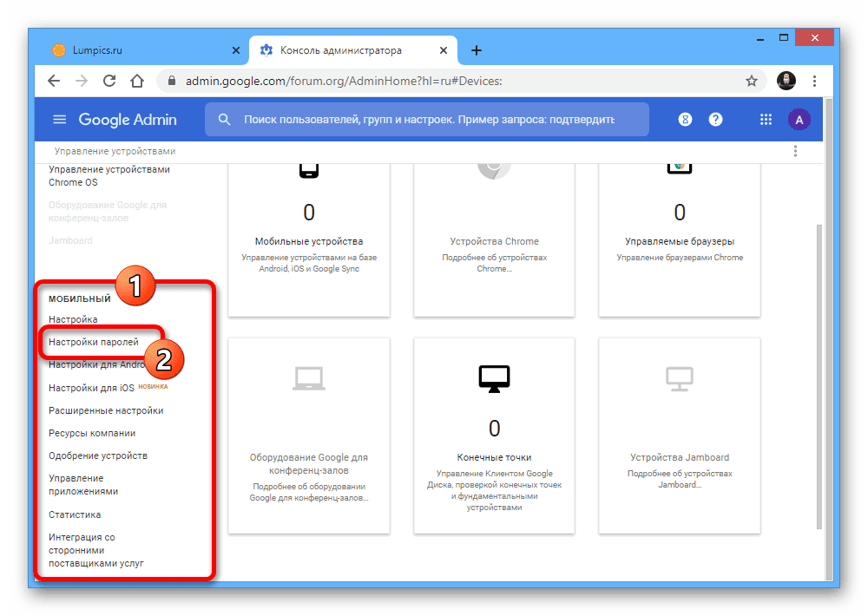868x616 pixels.
Task: Click the conference room laptop icon
Action: (309, 379)
